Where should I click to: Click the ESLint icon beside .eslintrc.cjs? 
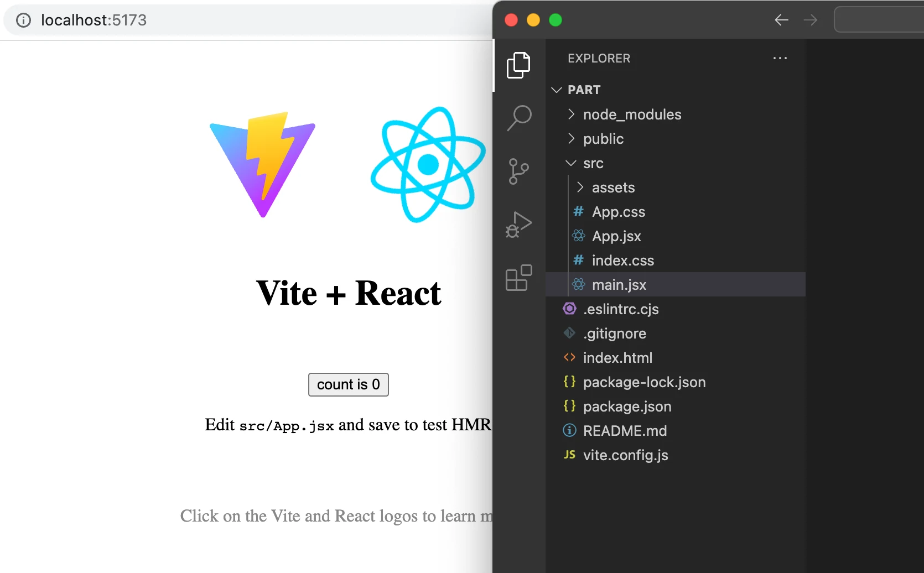coord(569,309)
